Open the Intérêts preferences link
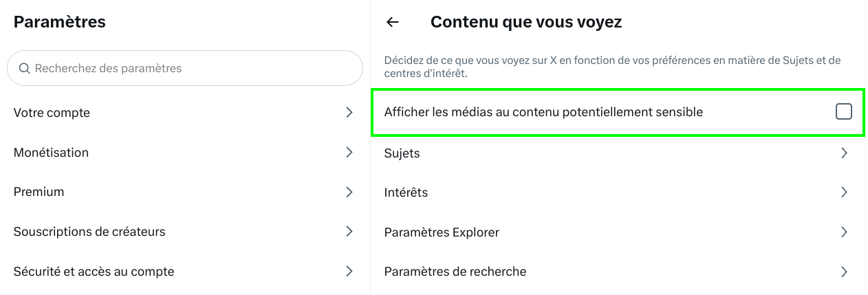This screenshot has height=295, width=868. pos(406,193)
